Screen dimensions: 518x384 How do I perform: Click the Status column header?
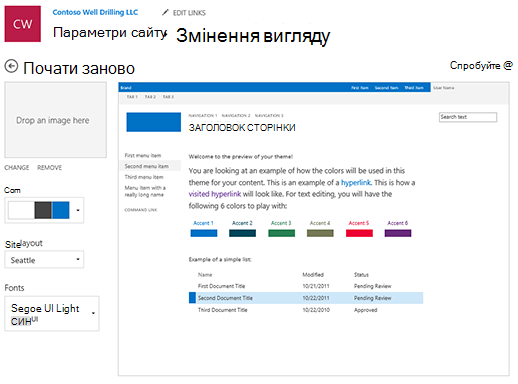pyautogui.click(x=361, y=275)
